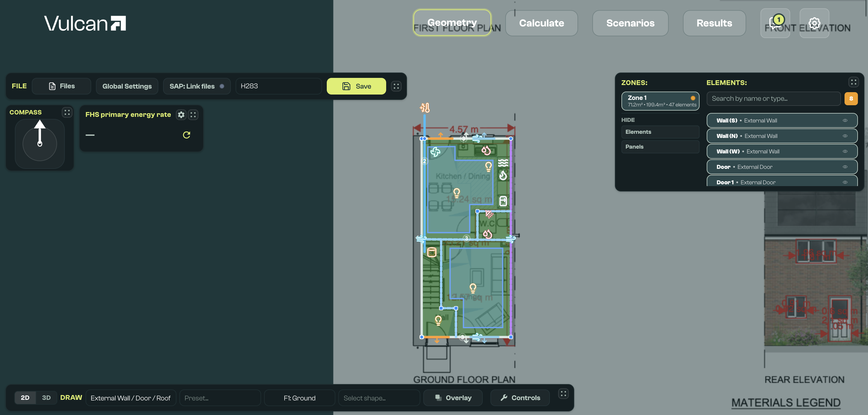Click the Overlay button

coord(453,398)
